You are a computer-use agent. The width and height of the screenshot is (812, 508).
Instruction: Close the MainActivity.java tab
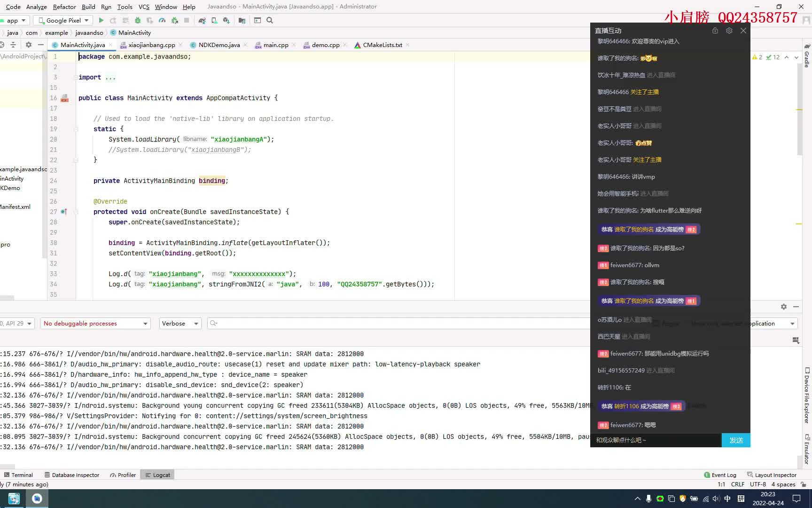pos(110,45)
